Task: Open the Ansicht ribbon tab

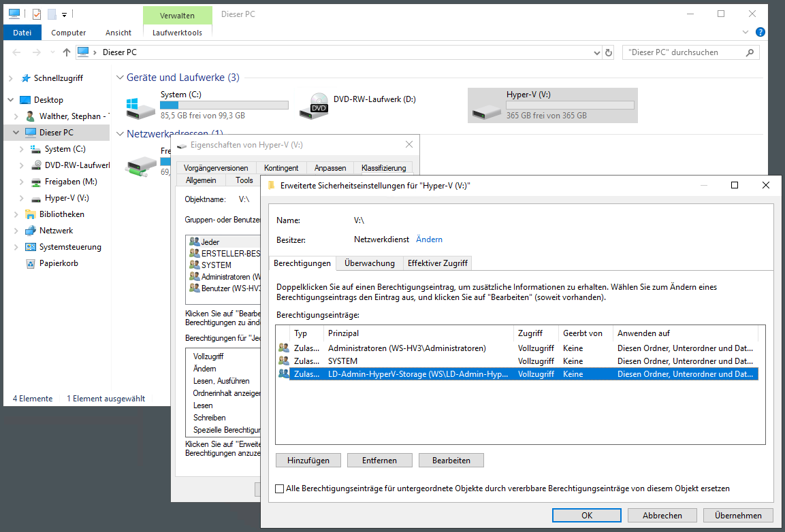Action: pos(118,33)
